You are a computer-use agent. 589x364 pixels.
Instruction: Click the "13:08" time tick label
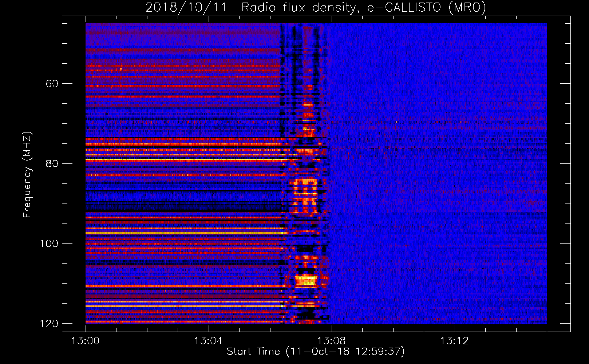point(331,341)
